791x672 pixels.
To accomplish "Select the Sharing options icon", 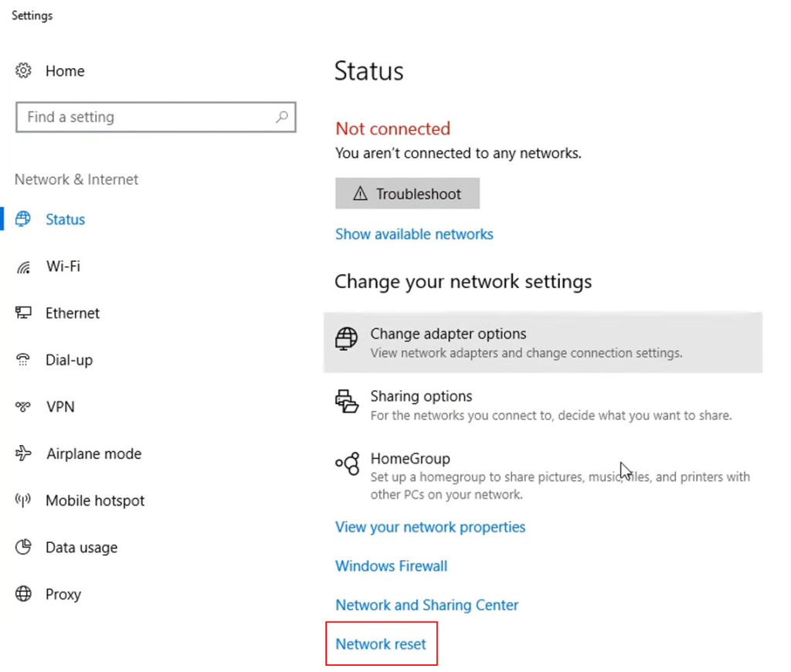I will pos(346,402).
